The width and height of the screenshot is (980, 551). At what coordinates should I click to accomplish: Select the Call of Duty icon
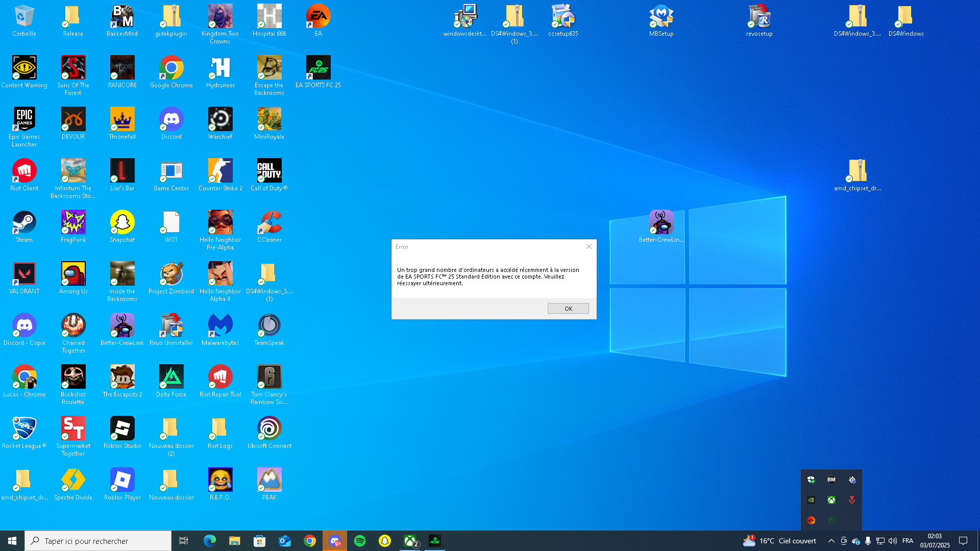(269, 175)
